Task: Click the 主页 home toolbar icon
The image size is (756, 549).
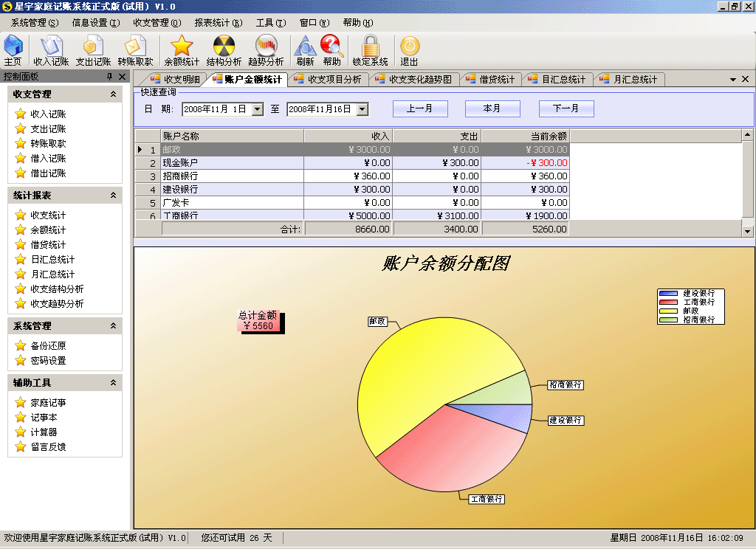Action: 13,50
